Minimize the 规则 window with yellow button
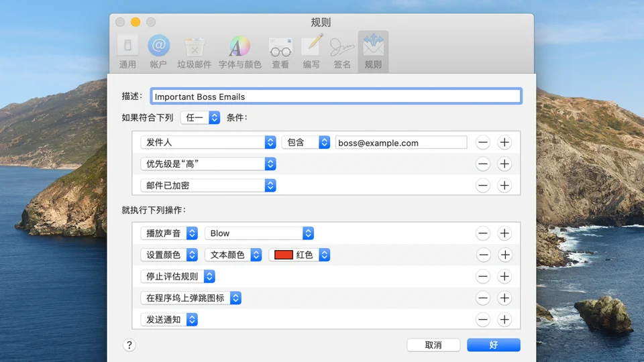This screenshot has height=362, width=644. click(x=136, y=21)
